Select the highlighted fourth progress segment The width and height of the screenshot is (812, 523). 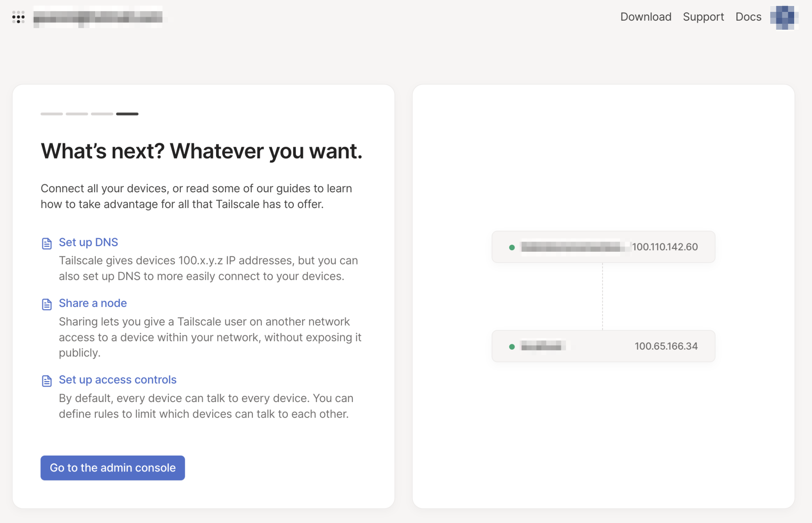coord(127,113)
